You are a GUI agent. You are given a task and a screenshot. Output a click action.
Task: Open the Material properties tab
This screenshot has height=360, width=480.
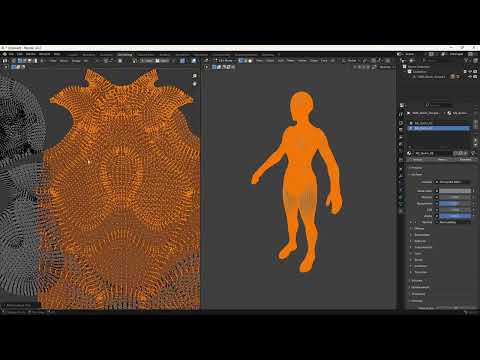coord(401,211)
